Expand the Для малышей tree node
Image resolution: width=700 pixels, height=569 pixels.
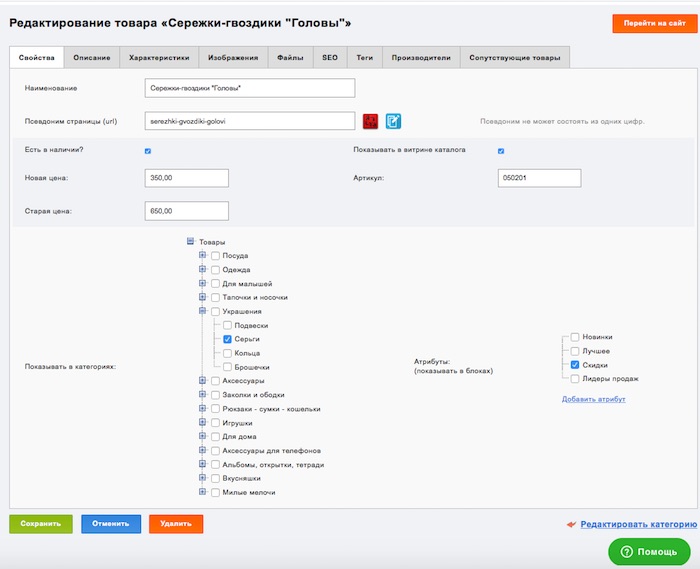point(202,283)
